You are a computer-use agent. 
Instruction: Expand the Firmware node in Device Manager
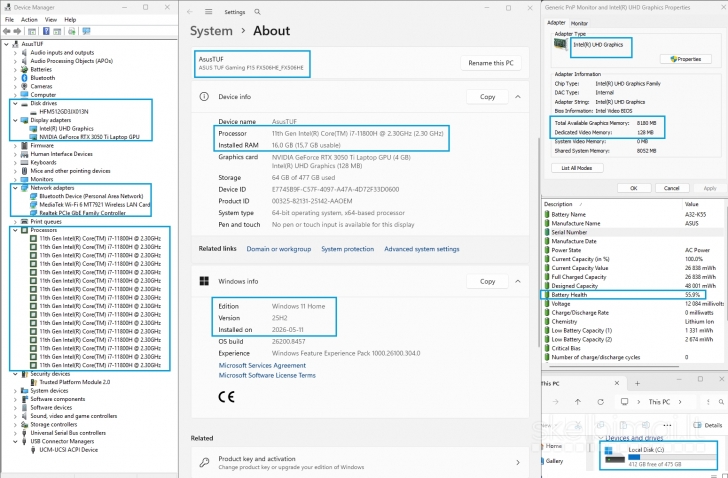(x=15, y=145)
